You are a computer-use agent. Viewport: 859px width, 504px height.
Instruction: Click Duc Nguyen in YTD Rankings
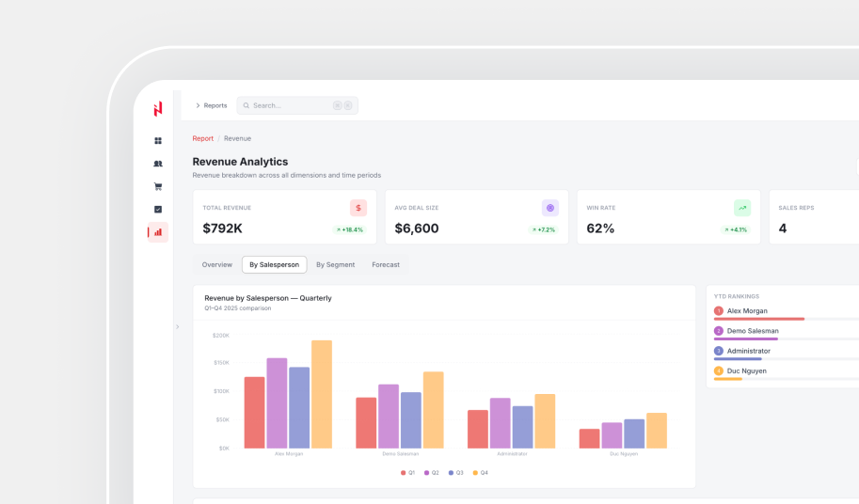[747, 371]
